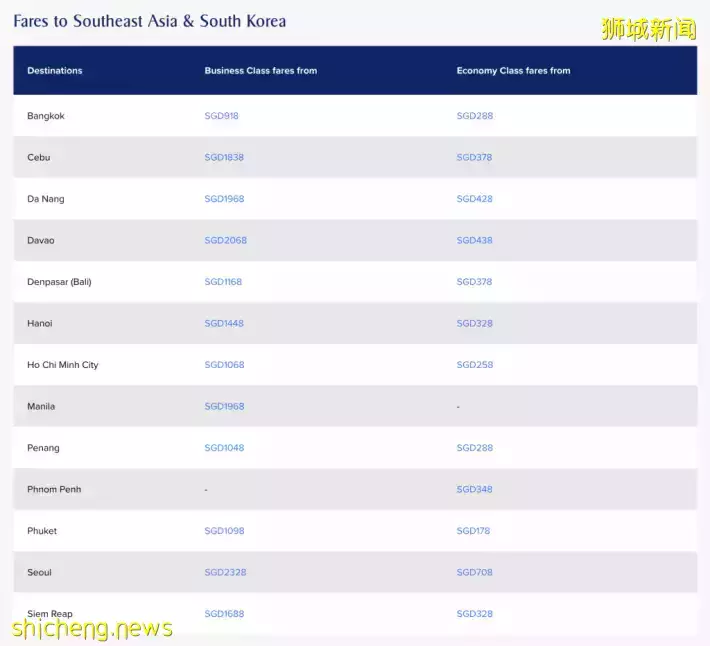
Task: Select the Davao destination cell
Action: [x=41, y=240]
